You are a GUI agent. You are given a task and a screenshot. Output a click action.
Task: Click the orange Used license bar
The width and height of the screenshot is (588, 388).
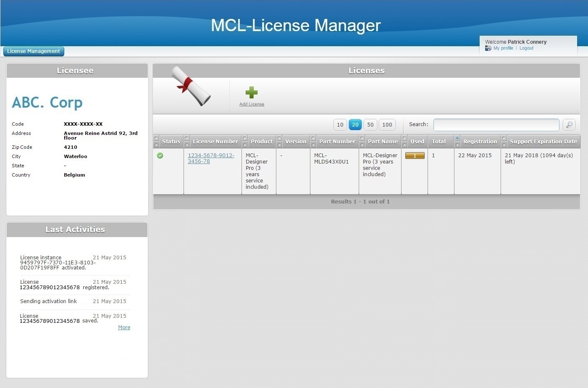pyautogui.click(x=415, y=156)
